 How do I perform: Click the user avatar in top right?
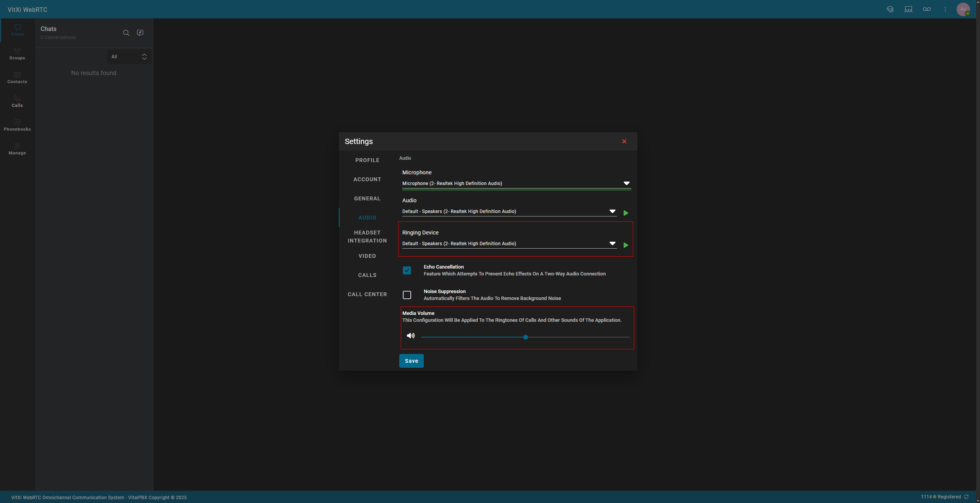point(963,9)
